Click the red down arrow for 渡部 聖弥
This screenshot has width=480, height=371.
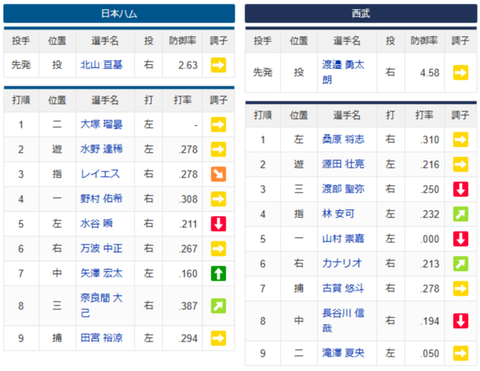pyautogui.click(x=460, y=189)
